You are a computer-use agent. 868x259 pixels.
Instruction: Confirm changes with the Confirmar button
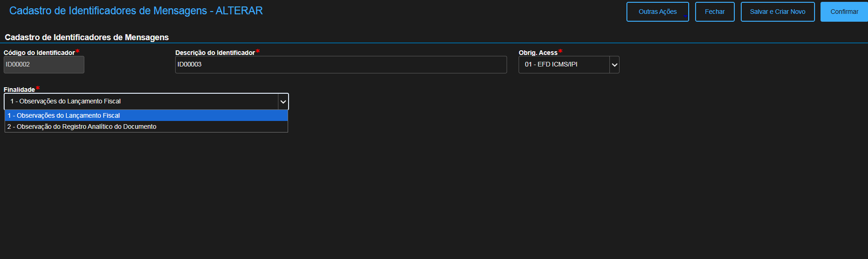tap(844, 12)
